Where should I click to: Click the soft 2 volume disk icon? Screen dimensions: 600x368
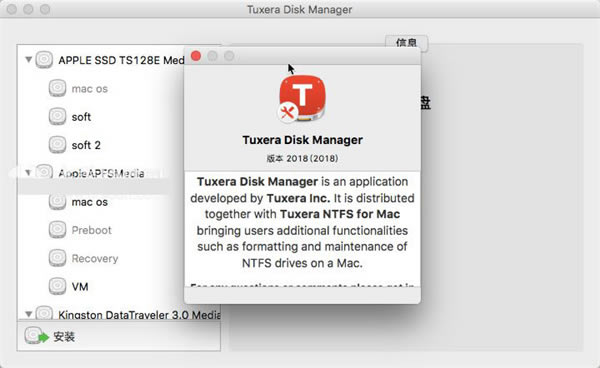point(57,145)
